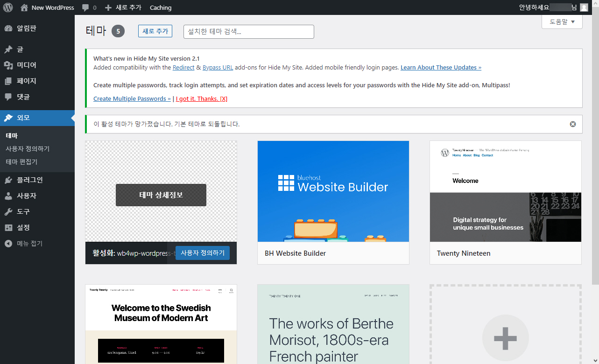Viewport: 599px width, 364px height.
Task: Open 글 posts menu in sidebar
Action: click(x=37, y=49)
